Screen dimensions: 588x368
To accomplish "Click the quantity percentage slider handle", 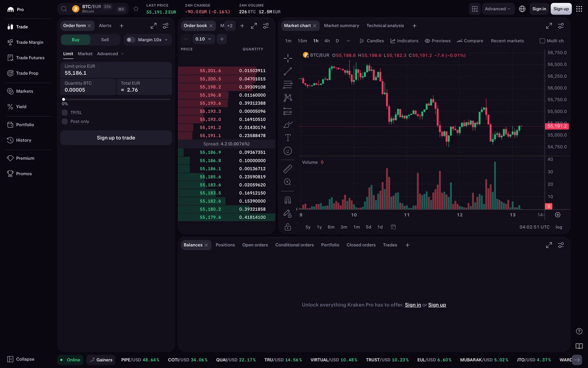I will coord(64,99).
